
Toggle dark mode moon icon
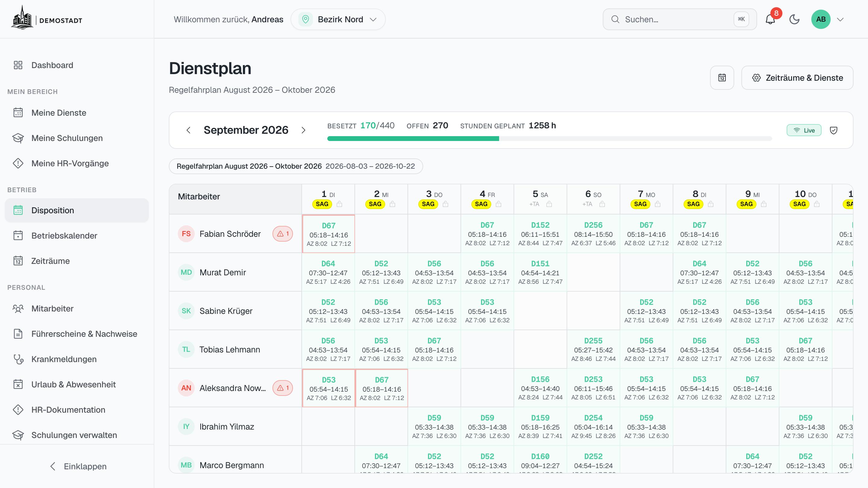[794, 19]
